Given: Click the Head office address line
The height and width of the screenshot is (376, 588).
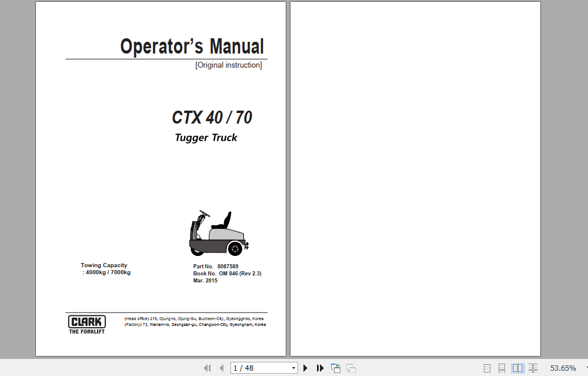Looking at the screenshot, I should (x=194, y=318).
